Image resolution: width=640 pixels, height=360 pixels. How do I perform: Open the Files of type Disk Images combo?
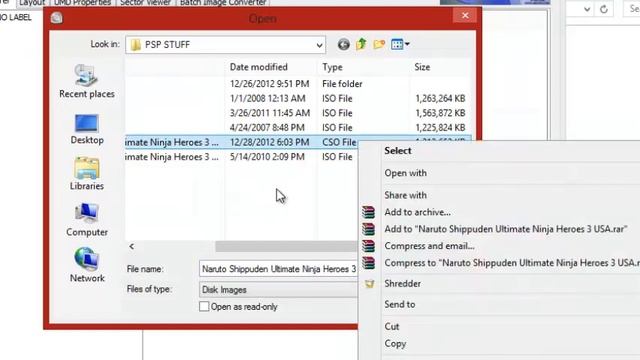[x=279, y=290]
